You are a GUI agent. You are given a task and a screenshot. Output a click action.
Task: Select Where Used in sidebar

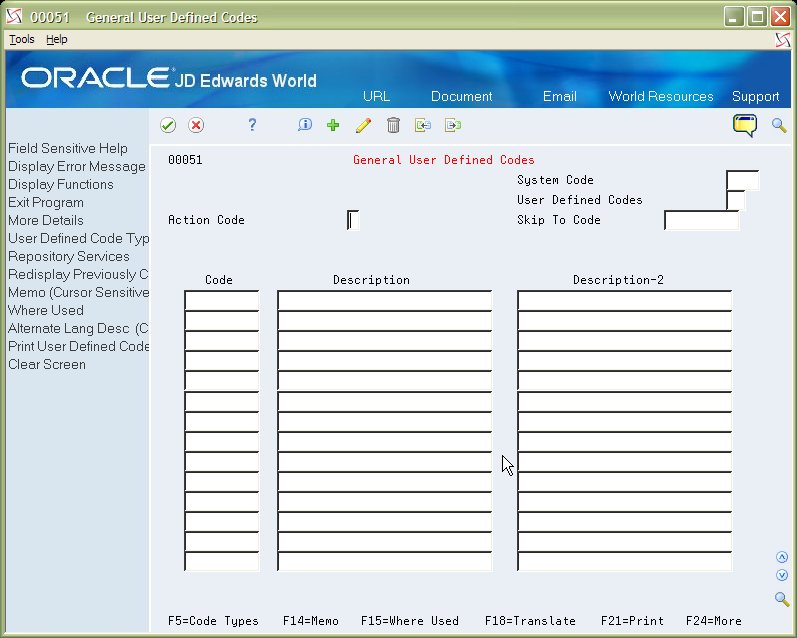[x=46, y=311]
